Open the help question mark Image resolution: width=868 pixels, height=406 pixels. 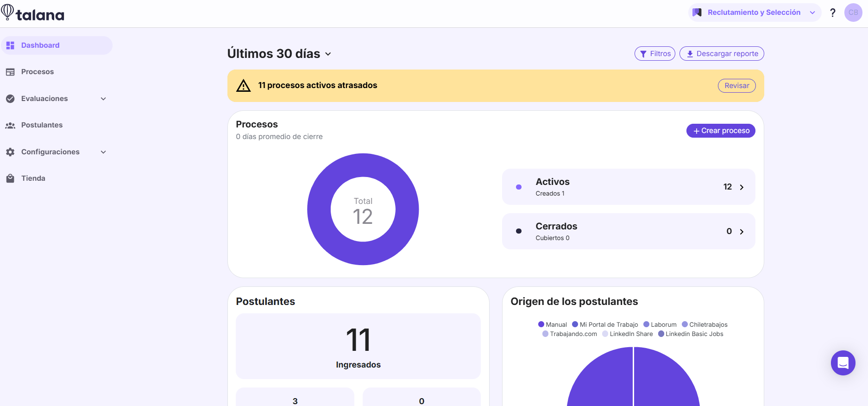(833, 13)
